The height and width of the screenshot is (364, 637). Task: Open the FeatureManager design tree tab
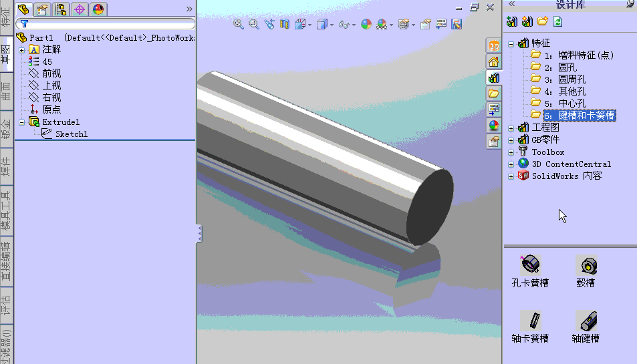[23, 9]
